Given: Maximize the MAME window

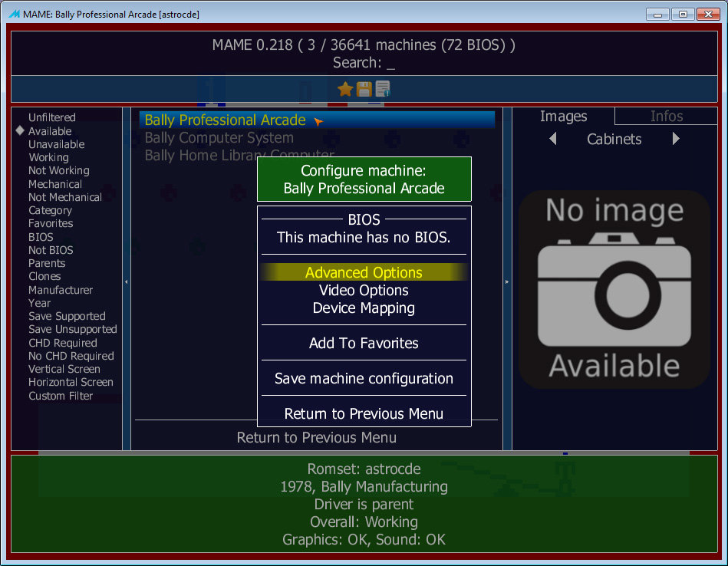Looking at the screenshot, I should [683, 14].
